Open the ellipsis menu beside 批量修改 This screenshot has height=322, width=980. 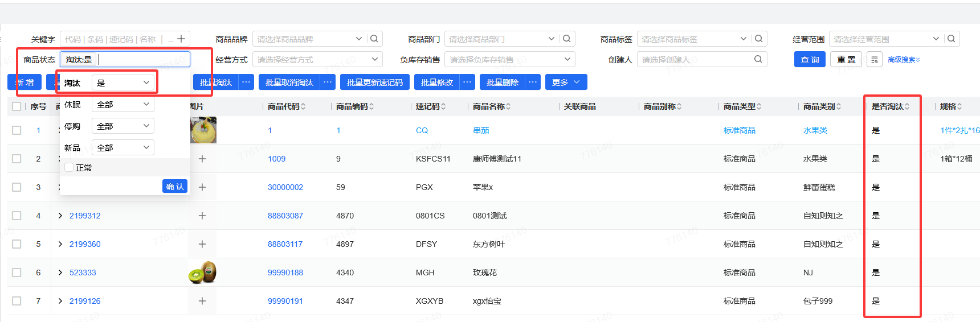point(467,82)
